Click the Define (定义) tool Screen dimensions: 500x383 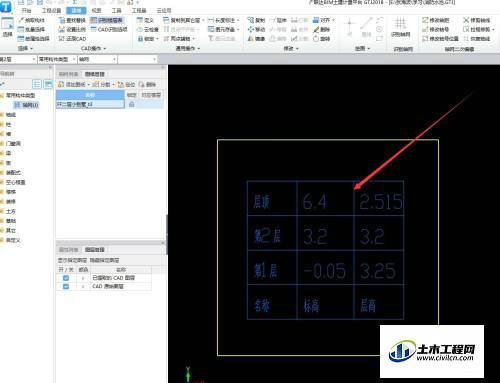pyautogui.click(x=145, y=20)
